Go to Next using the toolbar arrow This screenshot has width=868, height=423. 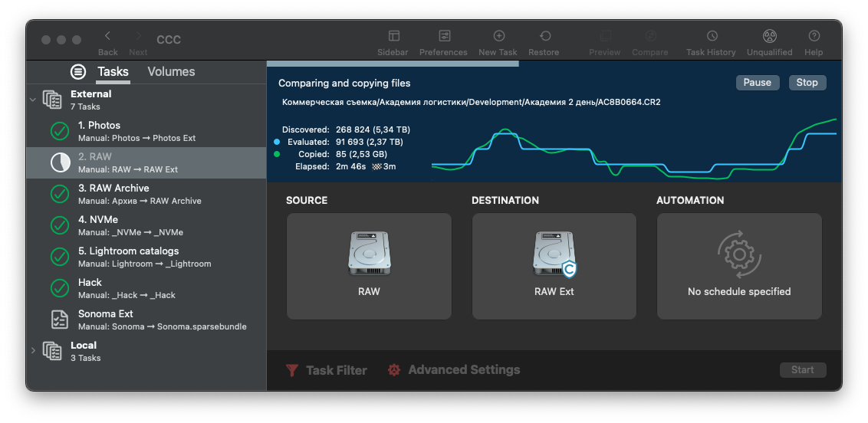(x=138, y=36)
